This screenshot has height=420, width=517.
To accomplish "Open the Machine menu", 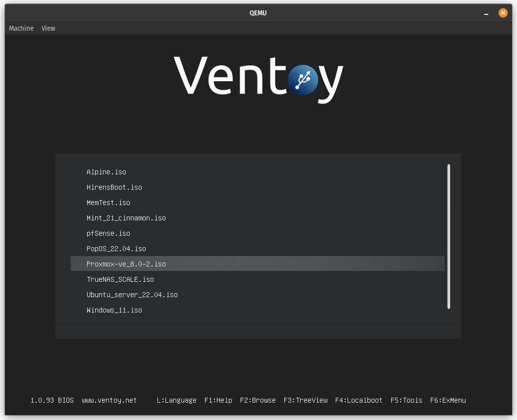I will (21, 28).
